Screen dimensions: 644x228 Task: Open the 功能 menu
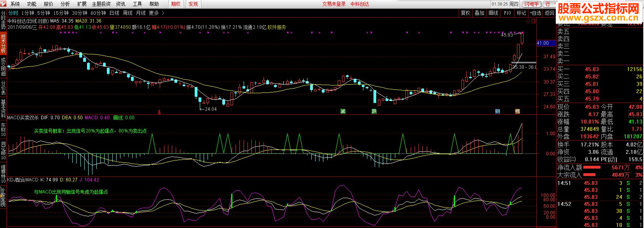point(31,4)
